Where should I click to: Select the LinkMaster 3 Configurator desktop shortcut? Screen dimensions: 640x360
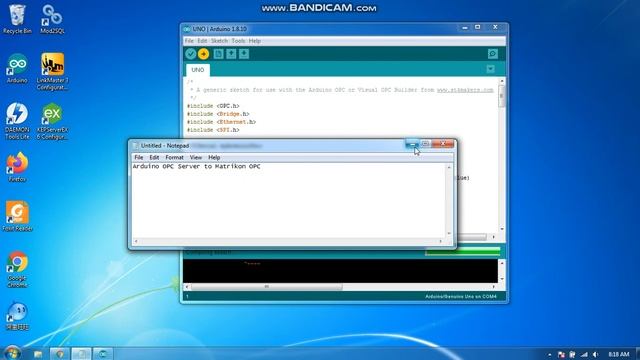[x=52, y=72]
